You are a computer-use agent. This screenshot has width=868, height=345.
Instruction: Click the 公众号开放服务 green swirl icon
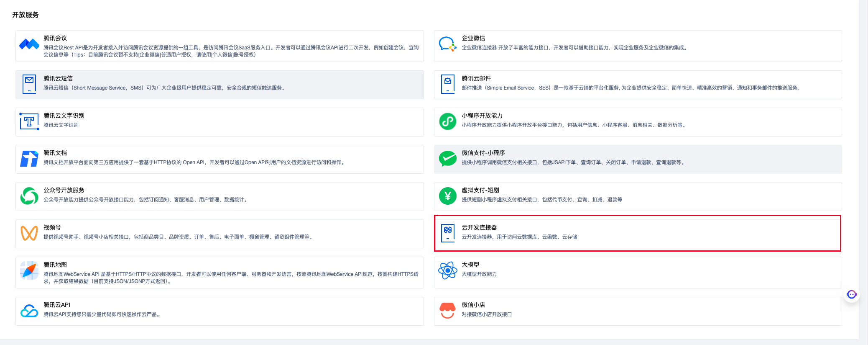pos(29,196)
